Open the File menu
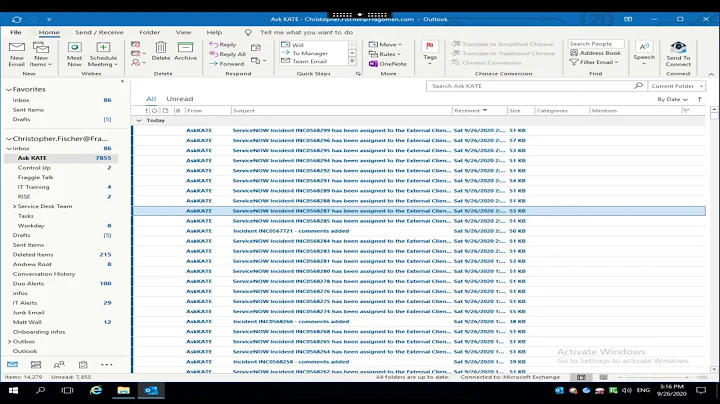 click(x=16, y=32)
